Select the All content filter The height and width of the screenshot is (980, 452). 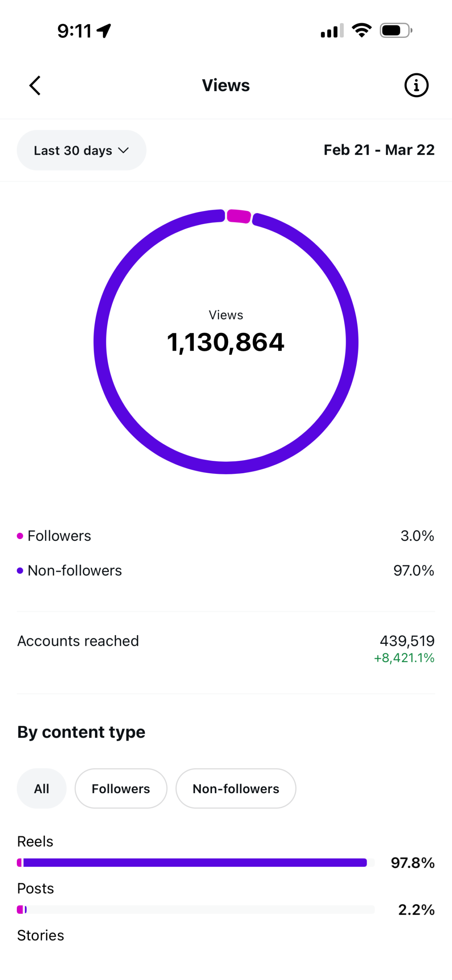(x=41, y=789)
